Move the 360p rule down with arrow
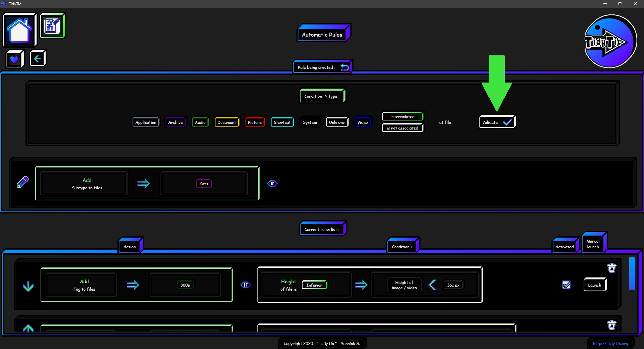The width and height of the screenshot is (644, 349). point(28,286)
